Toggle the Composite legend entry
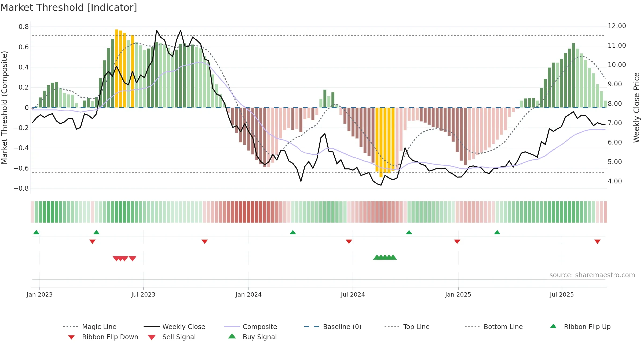This screenshot has width=644, height=362. tap(250, 327)
